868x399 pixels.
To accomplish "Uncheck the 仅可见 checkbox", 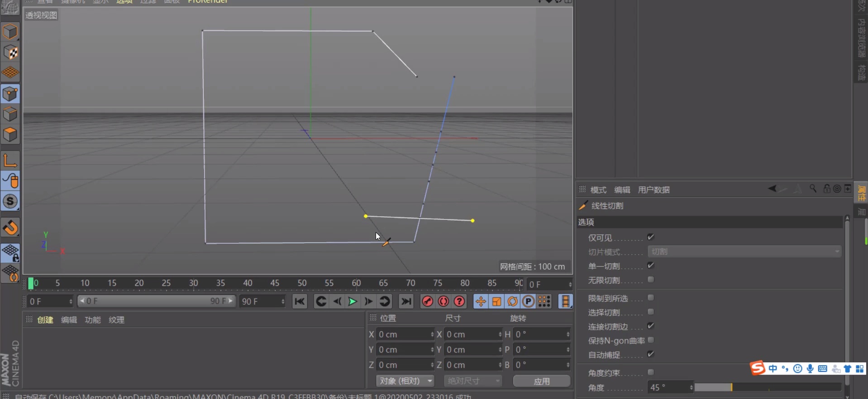I will 651,237.
